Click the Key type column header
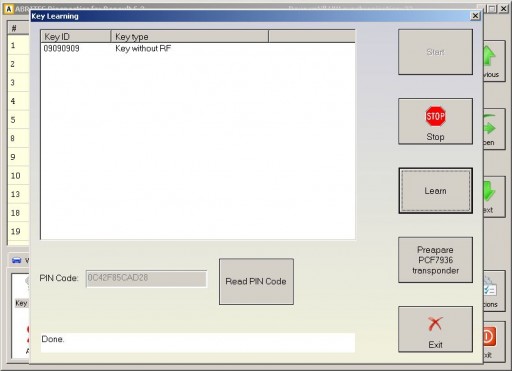Viewport: 512px width, 371px height. [x=190, y=36]
